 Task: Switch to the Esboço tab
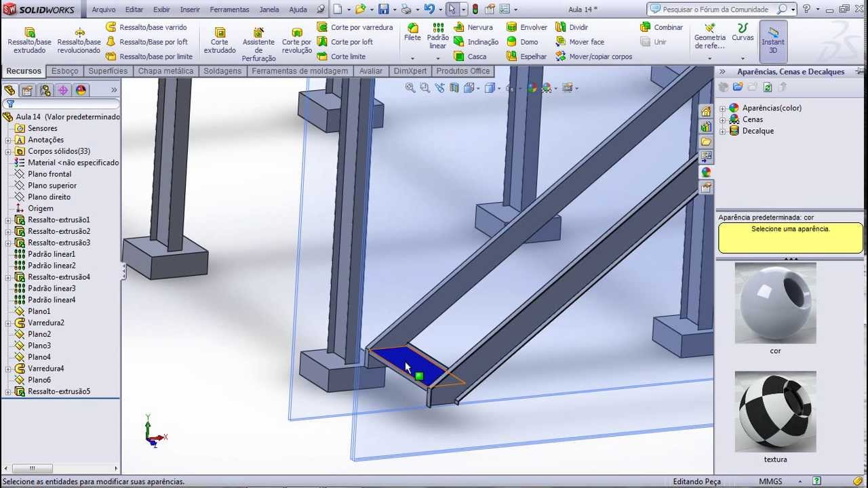[65, 71]
